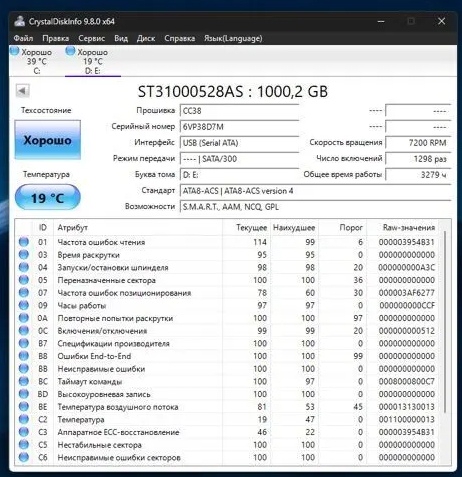The height and width of the screenshot is (477, 462).
Task: Click status icon of attribute C2 row
Action: pos(24,419)
